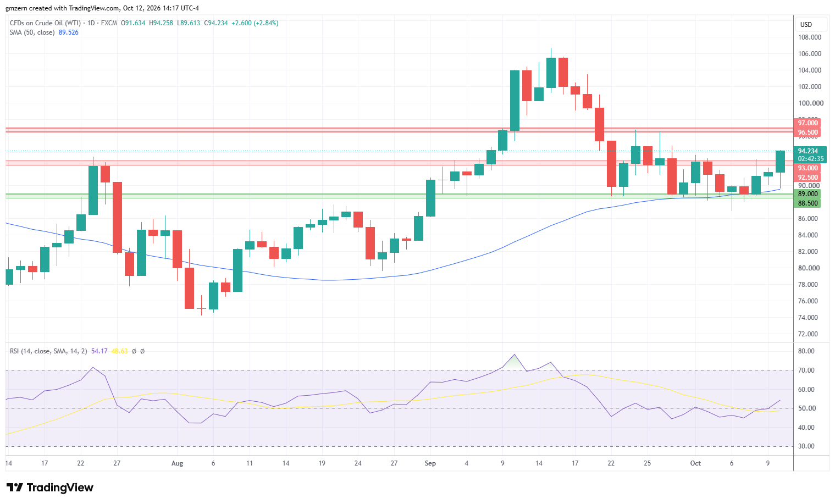Click the RSI moving average value 48.63
Viewport: 835px width, 504px height.
tap(119, 351)
